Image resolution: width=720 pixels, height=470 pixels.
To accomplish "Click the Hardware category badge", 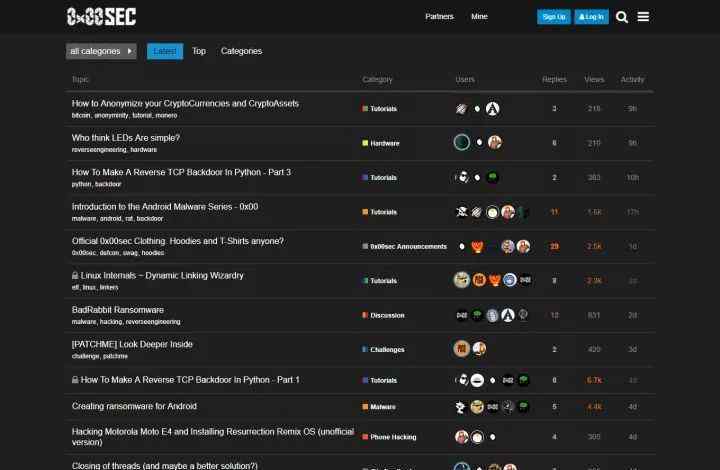I will [x=381, y=143].
